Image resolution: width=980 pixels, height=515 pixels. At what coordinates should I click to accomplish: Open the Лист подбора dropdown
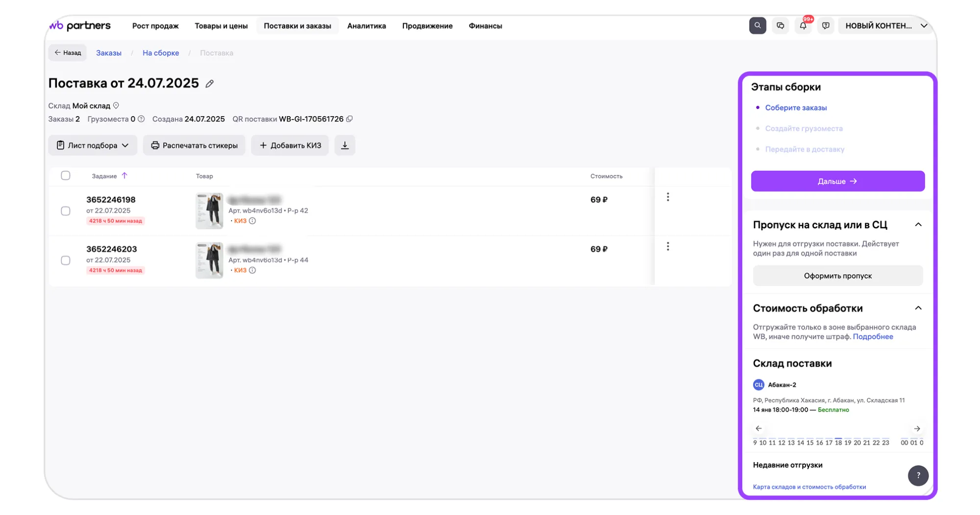coord(92,146)
